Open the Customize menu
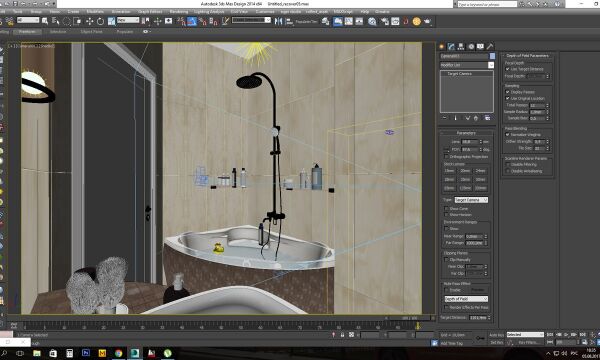 point(265,12)
